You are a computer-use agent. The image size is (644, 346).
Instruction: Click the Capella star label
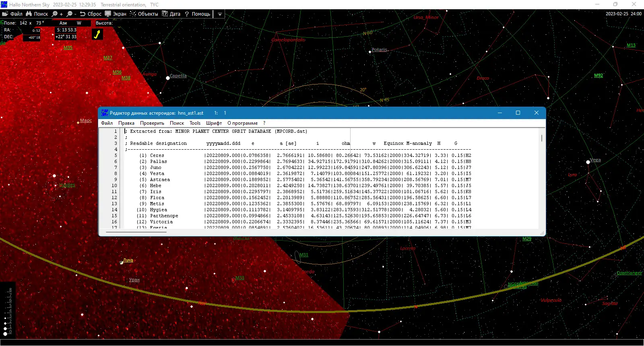(178, 76)
